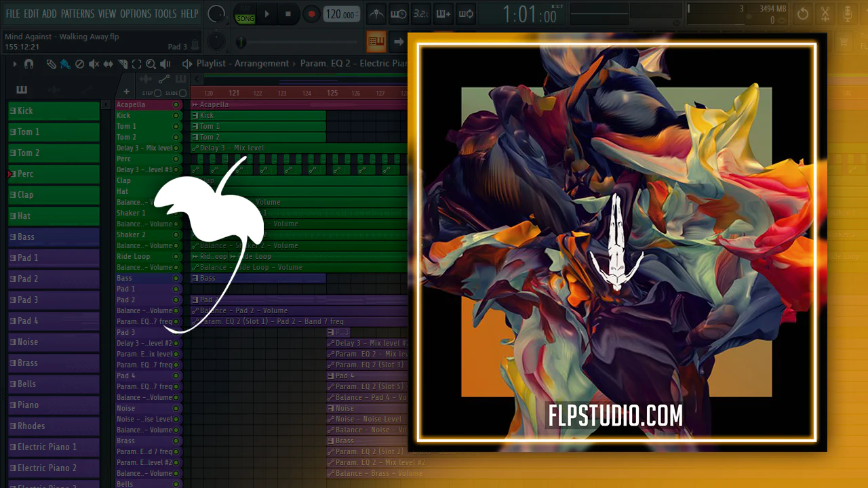The image size is (868, 488).
Task: Open the HELP menu
Action: pos(189,14)
